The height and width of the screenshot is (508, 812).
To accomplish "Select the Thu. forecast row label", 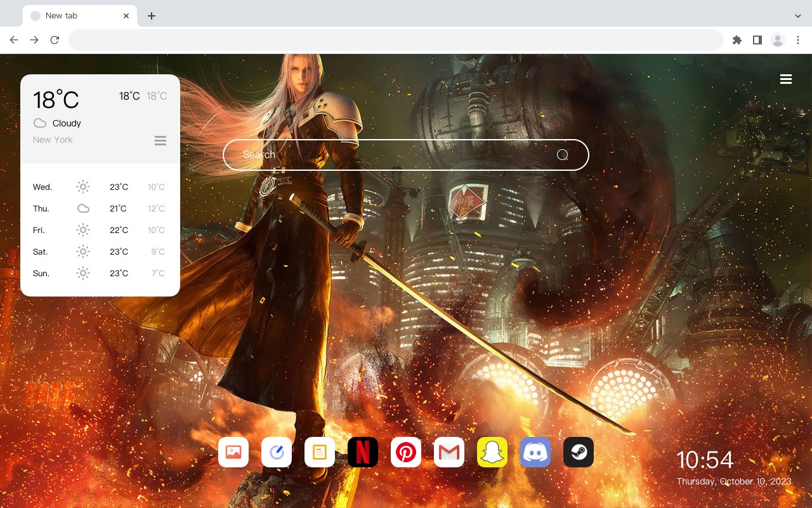I will [x=41, y=208].
